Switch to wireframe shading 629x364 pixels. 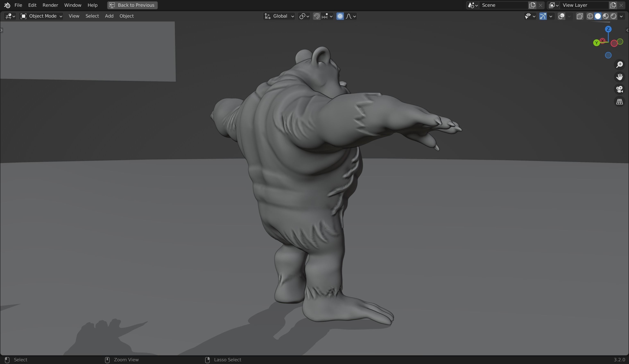click(x=590, y=16)
